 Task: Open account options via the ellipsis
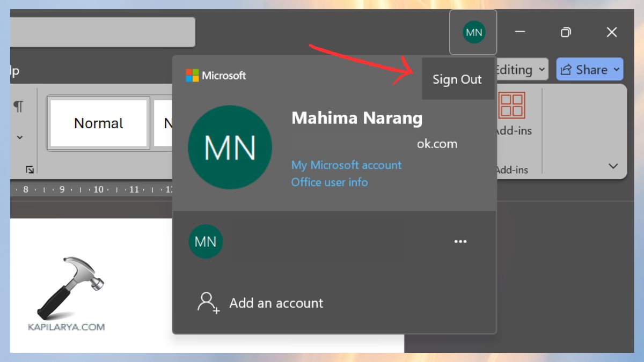click(460, 241)
